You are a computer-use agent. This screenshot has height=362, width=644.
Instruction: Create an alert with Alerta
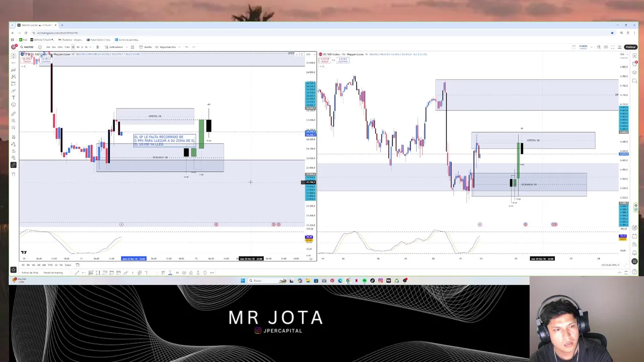click(144, 47)
